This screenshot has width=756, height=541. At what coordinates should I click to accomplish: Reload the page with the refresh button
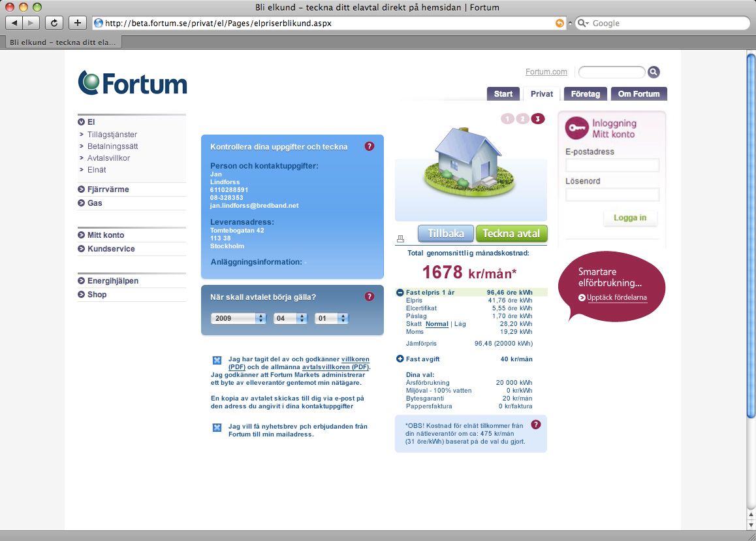click(x=54, y=23)
